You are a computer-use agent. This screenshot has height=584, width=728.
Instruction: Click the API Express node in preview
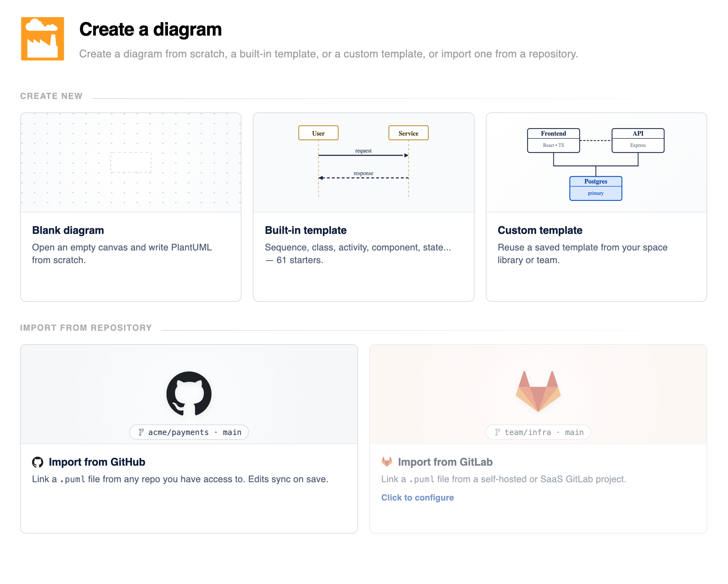click(638, 141)
